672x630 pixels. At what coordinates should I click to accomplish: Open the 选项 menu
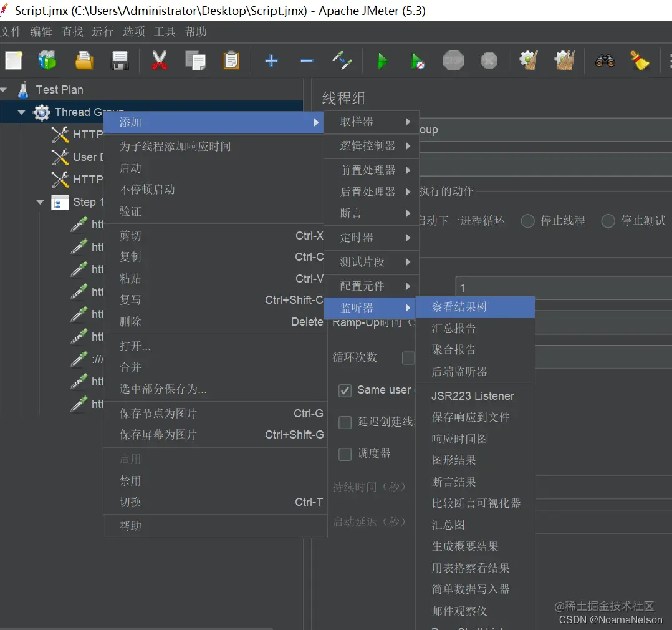click(x=133, y=32)
